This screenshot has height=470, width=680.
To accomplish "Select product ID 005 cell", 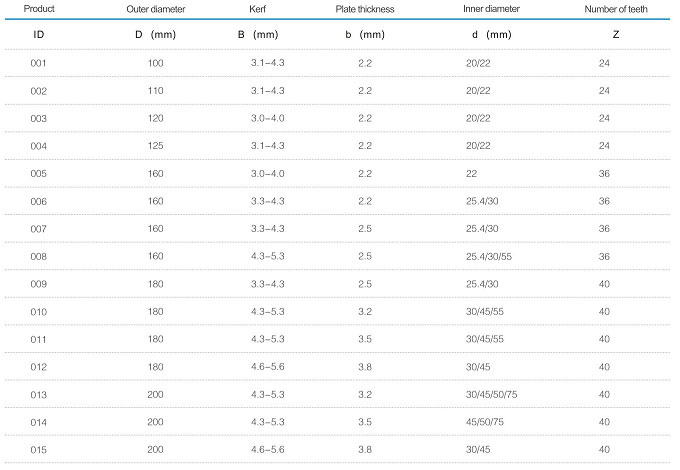I will pyautogui.click(x=39, y=173).
